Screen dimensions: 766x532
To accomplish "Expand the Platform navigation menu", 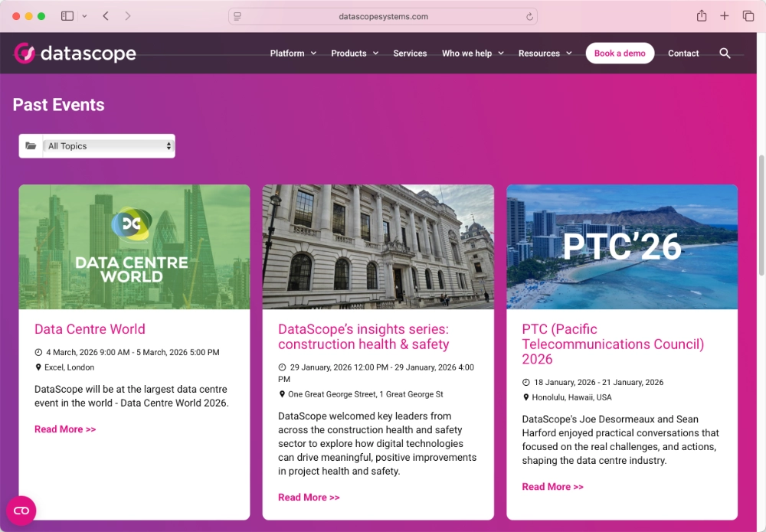I will coord(293,54).
